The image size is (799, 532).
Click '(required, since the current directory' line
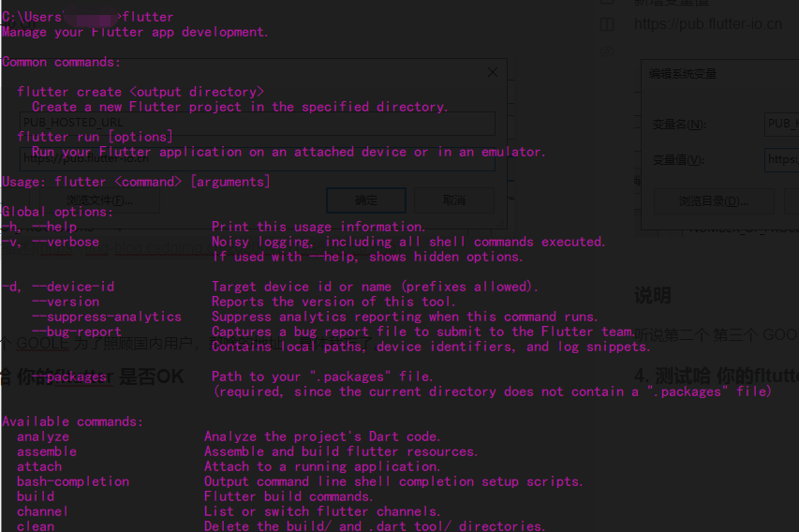493,392
